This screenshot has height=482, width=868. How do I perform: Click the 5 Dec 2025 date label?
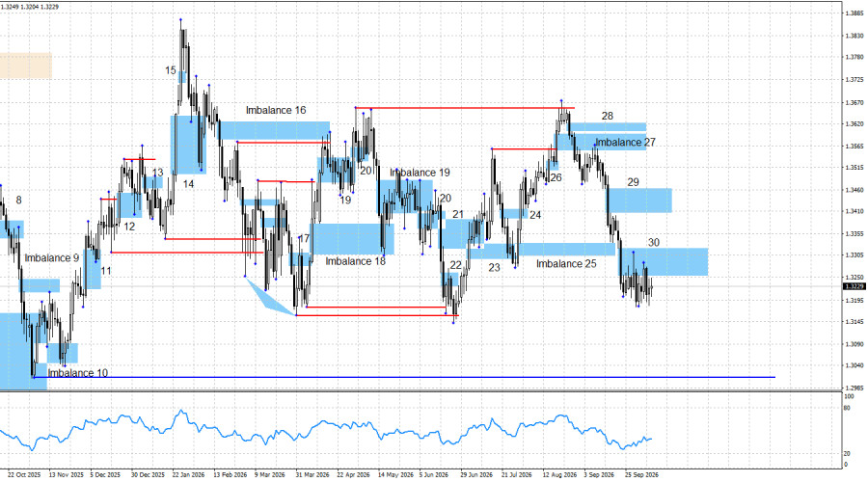click(x=106, y=475)
